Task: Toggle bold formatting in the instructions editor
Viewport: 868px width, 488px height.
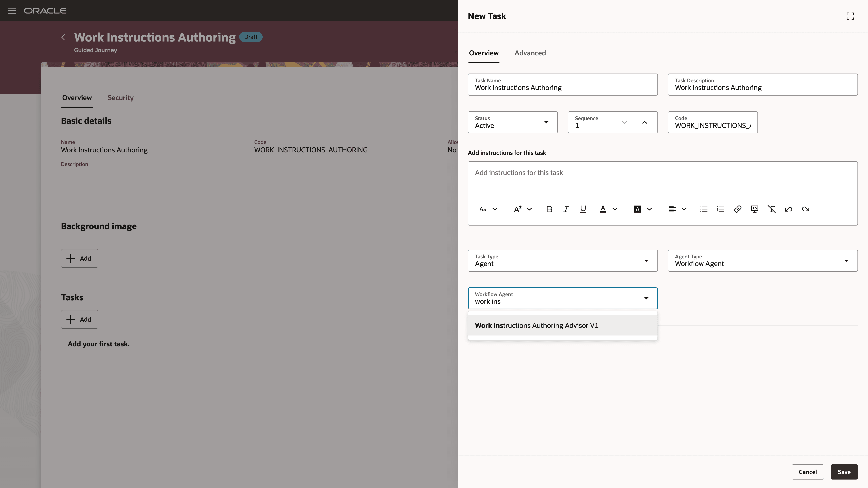Action: click(x=549, y=209)
